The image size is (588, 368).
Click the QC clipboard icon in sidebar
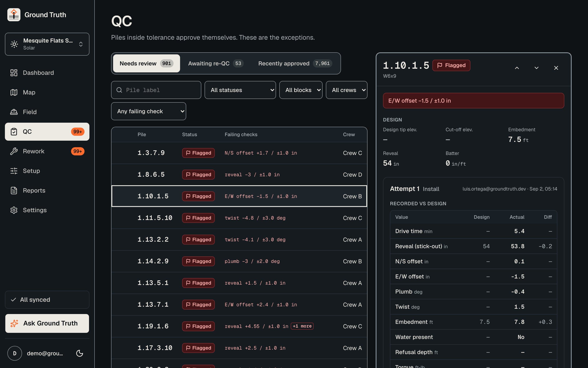pyautogui.click(x=14, y=132)
